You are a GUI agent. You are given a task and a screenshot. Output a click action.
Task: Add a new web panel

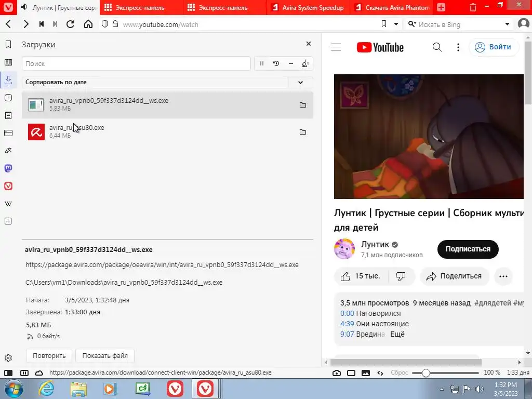8,221
